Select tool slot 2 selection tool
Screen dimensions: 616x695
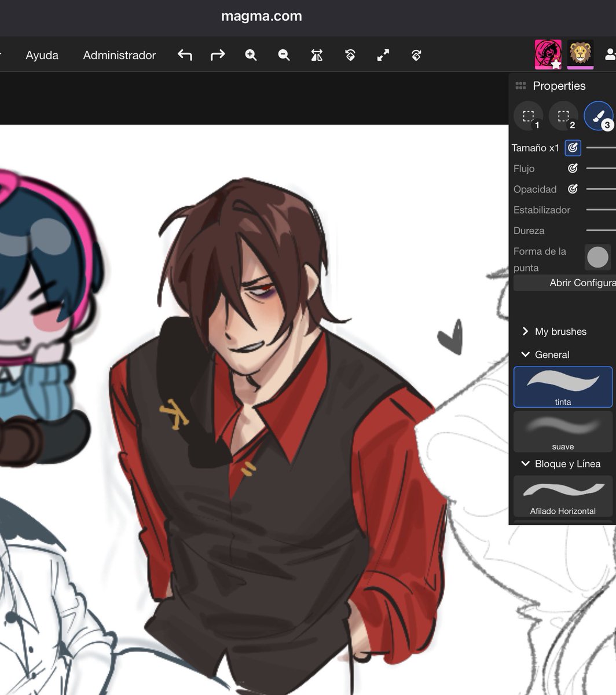563,116
